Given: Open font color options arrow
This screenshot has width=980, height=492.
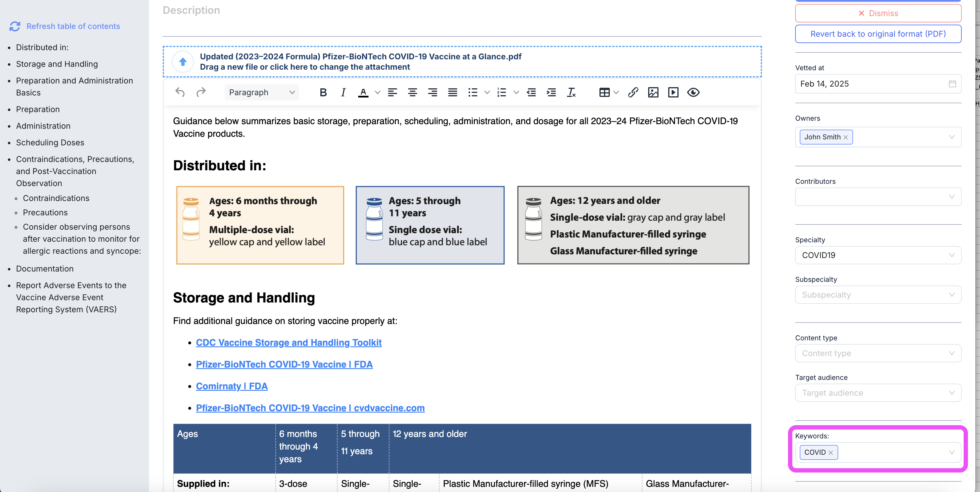Looking at the screenshot, I should click(377, 92).
